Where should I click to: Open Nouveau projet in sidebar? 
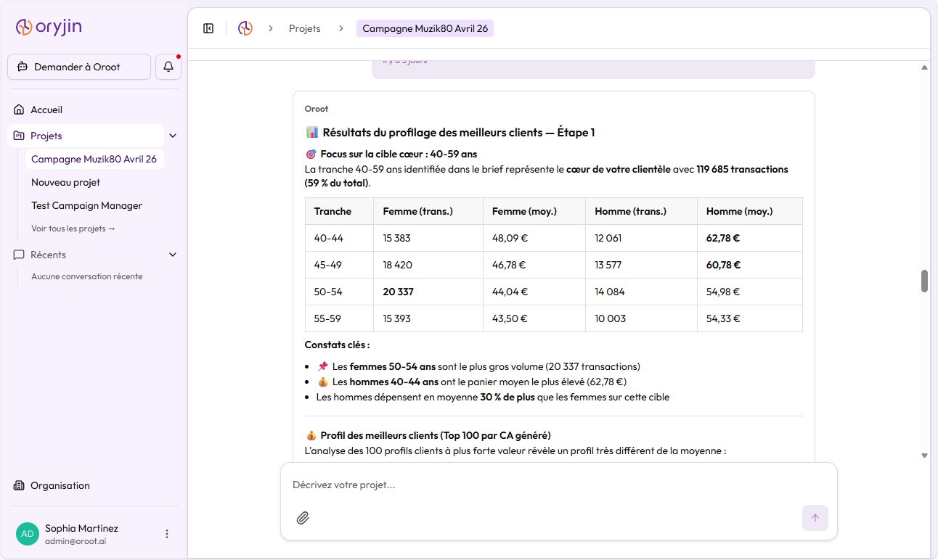click(x=65, y=182)
